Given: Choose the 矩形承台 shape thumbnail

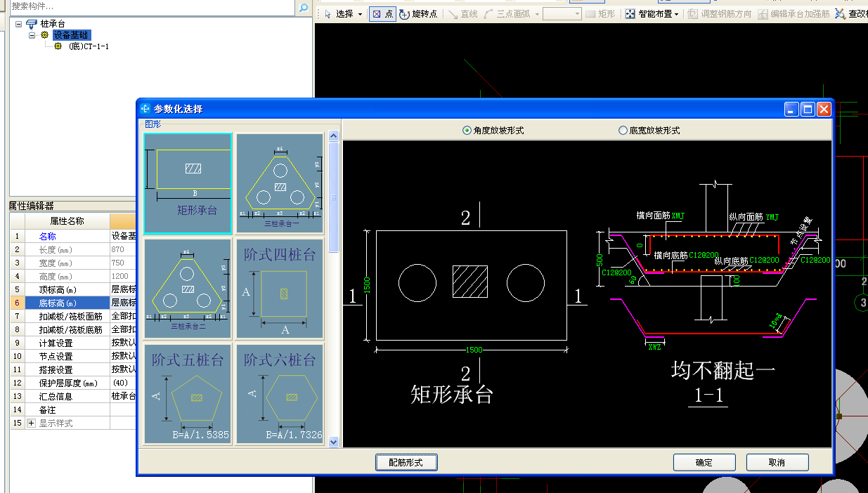Looking at the screenshot, I should tap(188, 183).
